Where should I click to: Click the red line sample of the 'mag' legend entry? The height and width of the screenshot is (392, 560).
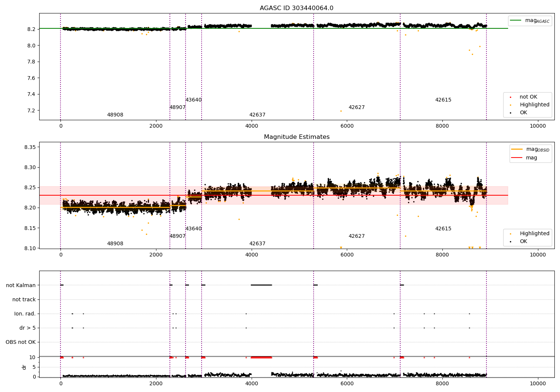(x=517, y=158)
